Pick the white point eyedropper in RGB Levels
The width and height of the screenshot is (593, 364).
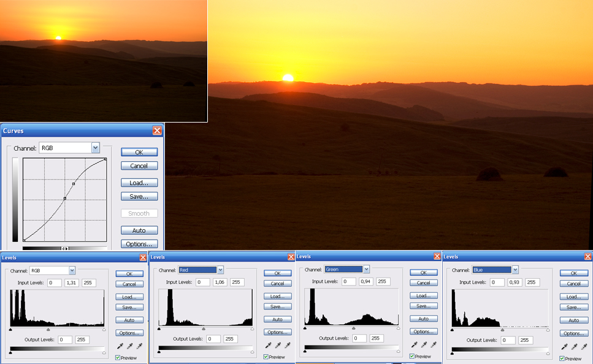pyautogui.click(x=139, y=346)
